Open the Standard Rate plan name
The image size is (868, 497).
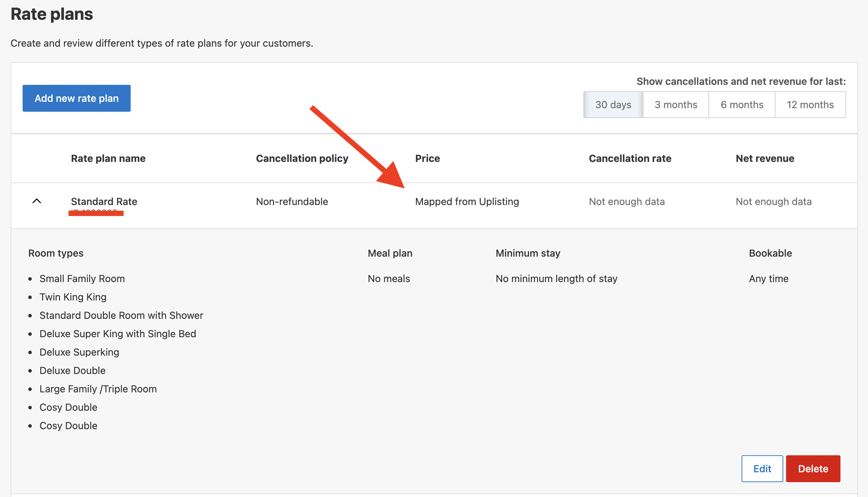[104, 201]
